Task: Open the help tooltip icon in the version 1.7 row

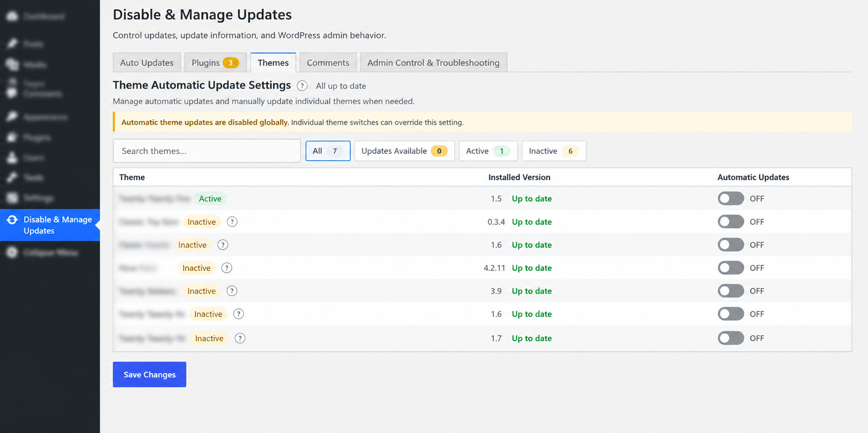Action: [x=240, y=338]
